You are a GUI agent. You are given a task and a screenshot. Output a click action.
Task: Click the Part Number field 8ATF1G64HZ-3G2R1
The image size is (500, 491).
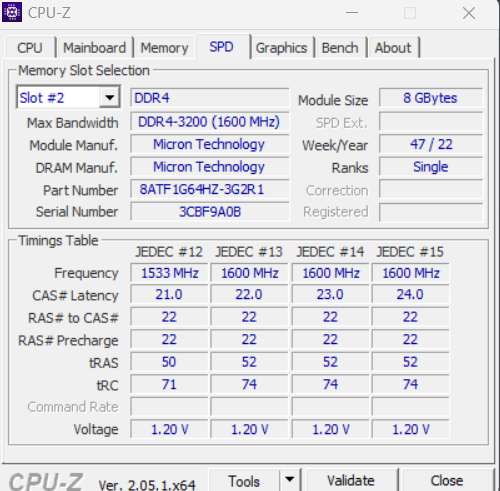pos(210,190)
